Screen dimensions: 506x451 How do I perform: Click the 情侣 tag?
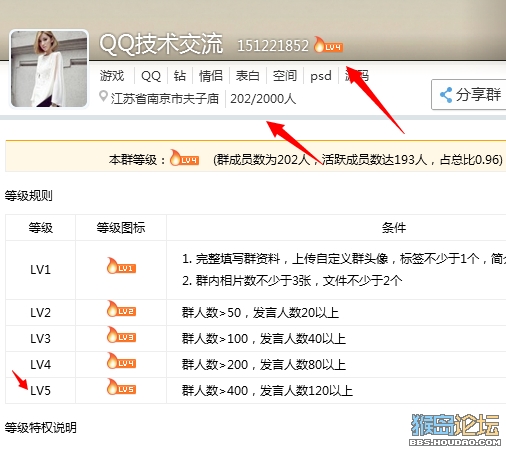[x=211, y=76]
